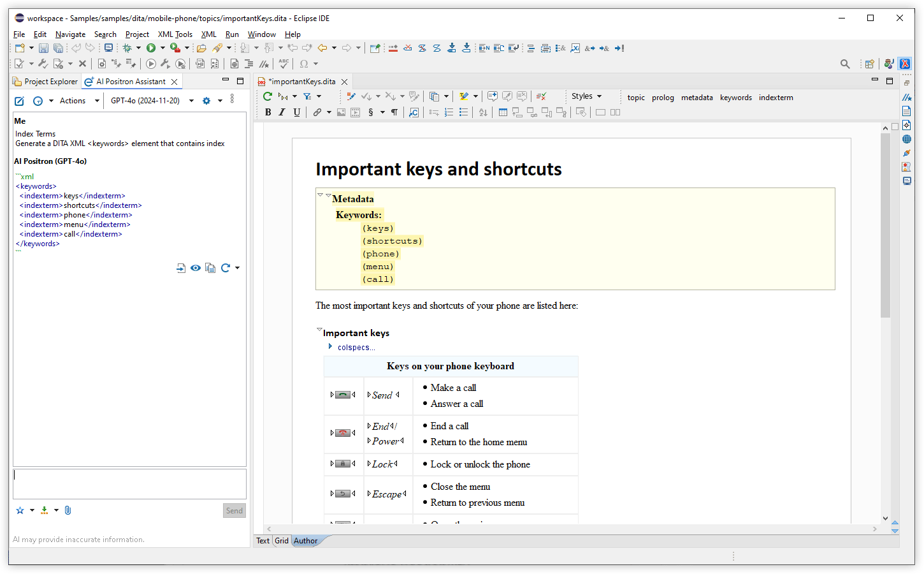This screenshot has width=924, height=574.
Task: Apply italic formatting to text
Action: tap(282, 112)
